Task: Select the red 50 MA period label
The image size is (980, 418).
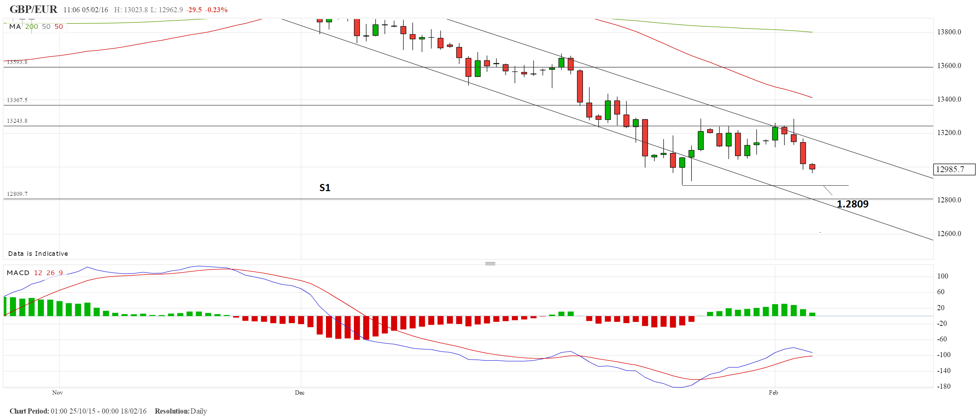Action: [59, 27]
